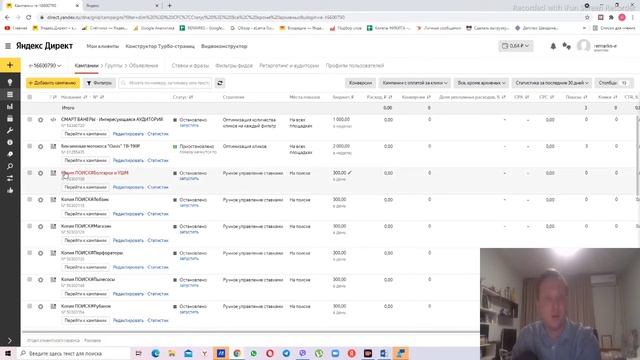Tick the checkbox for Копия ПОИСК#Лобзик campaign
The width and height of the screenshot is (640, 360).
pyautogui.click(x=29, y=200)
